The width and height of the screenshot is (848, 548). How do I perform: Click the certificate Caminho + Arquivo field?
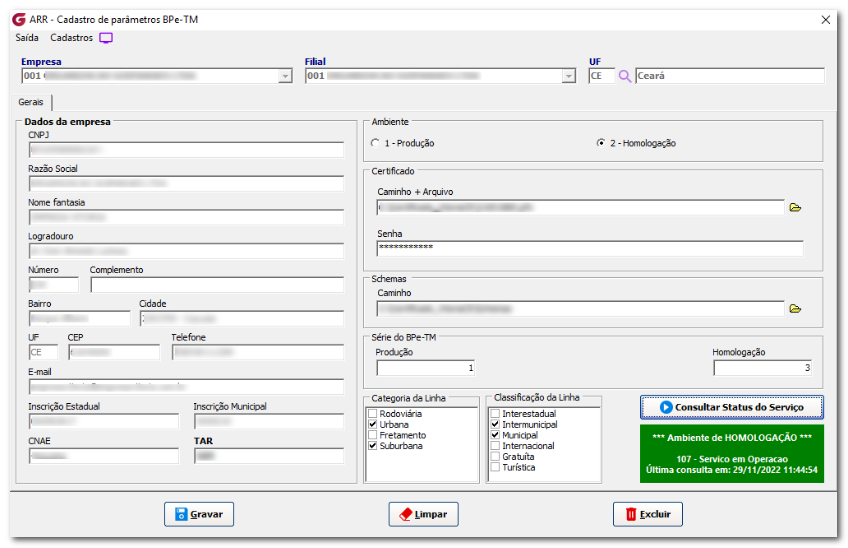581,208
